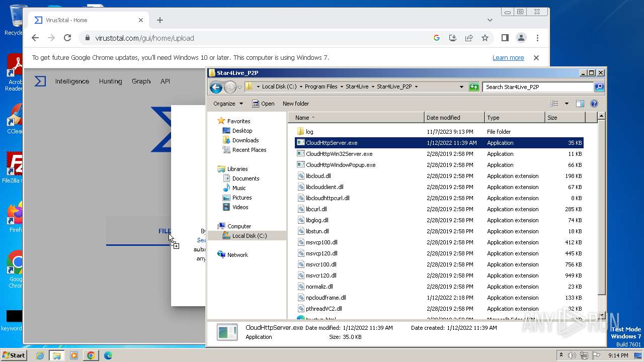Open Windows Media Player from taskbar
The image size is (644, 362).
point(74,355)
